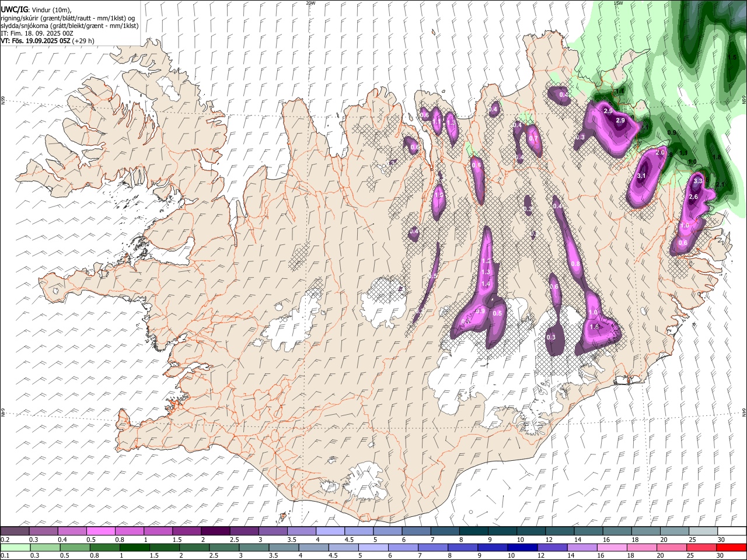Click the 12 swatch in the top scale
The width and height of the screenshot is (747, 560).
[560, 531]
